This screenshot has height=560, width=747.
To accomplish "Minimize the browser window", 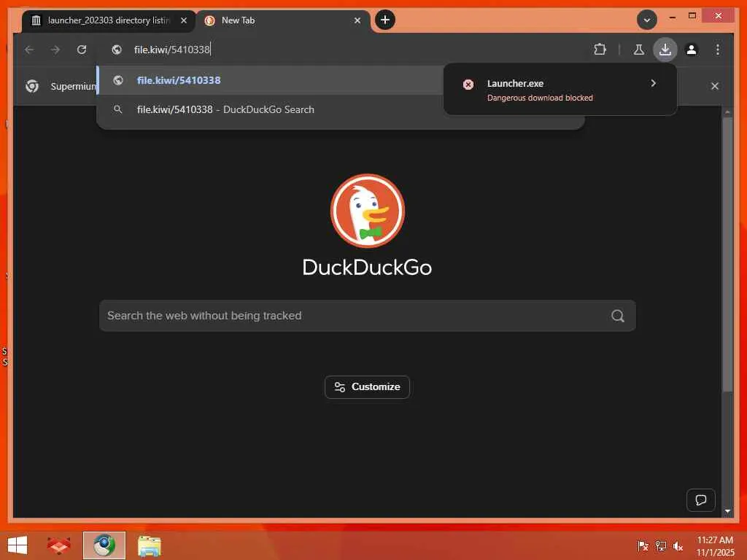I will pyautogui.click(x=672, y=17).
